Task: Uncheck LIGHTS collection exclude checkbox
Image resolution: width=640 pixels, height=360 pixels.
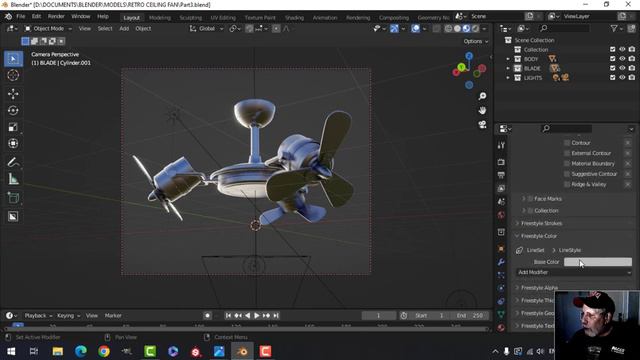Action: pyautogui.click(x=612, y=78)
